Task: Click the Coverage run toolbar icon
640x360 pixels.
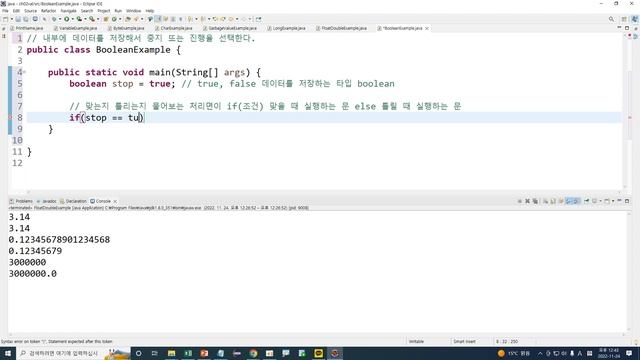Action: [x=79, y=19]
